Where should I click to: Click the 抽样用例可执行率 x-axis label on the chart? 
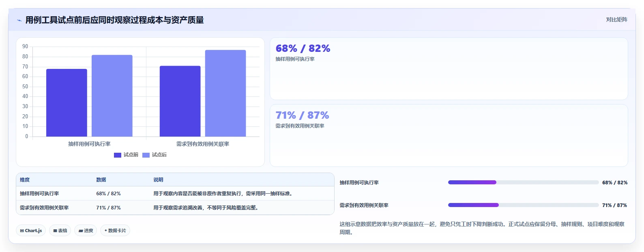click(89, 144)
